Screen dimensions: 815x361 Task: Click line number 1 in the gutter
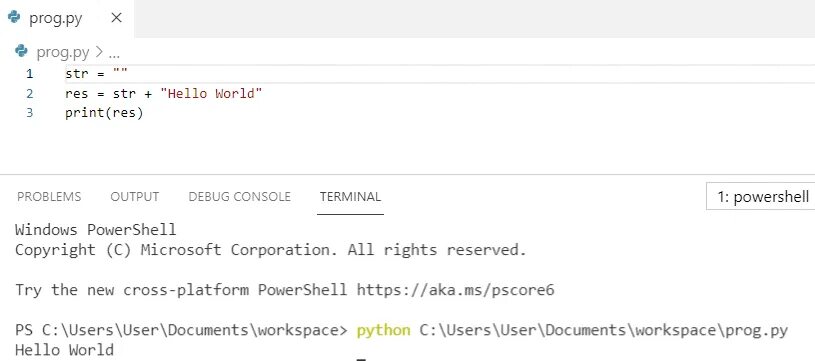pos(30,74)
